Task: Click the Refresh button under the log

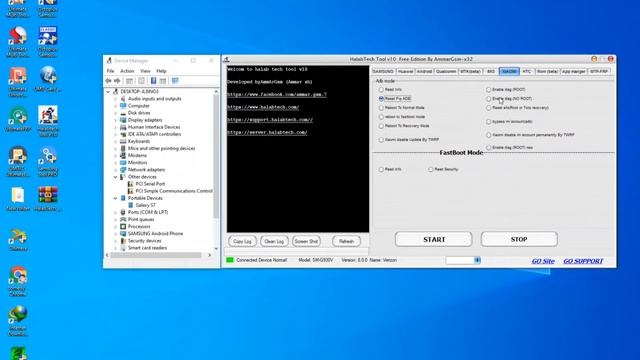Action: pyautogui.click(x=346, y=242)
